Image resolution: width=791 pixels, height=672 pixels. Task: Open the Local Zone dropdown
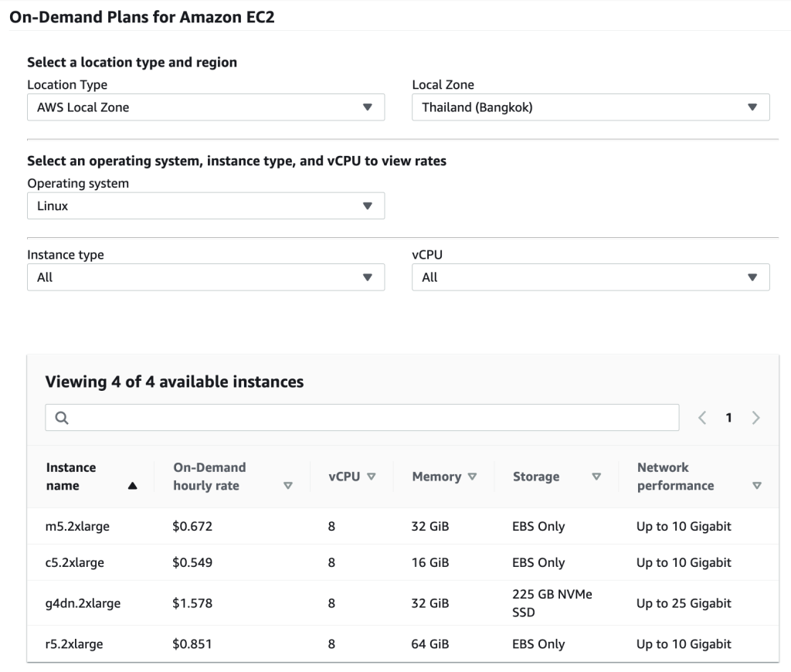pos(590,107)
